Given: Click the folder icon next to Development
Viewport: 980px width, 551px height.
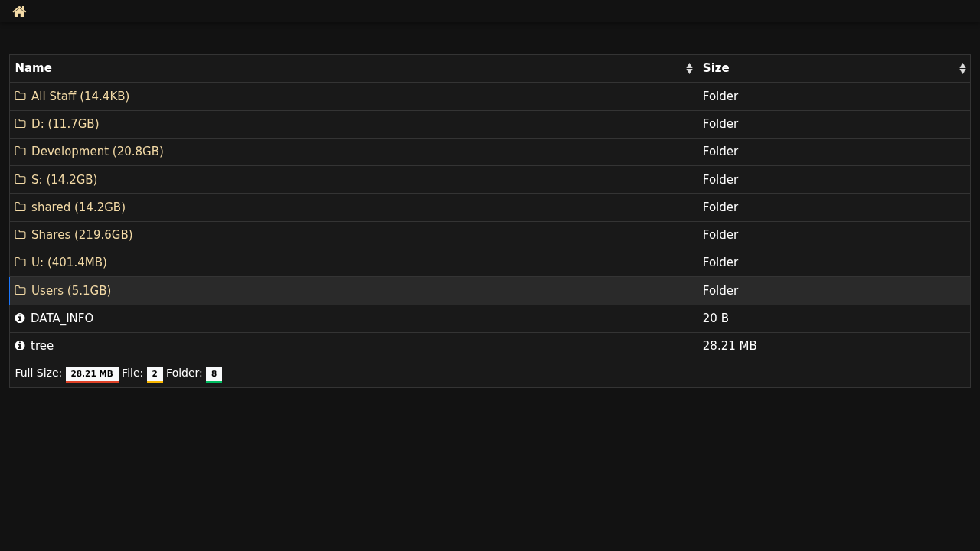Looking at the screenshot, I should pos(21,152).
